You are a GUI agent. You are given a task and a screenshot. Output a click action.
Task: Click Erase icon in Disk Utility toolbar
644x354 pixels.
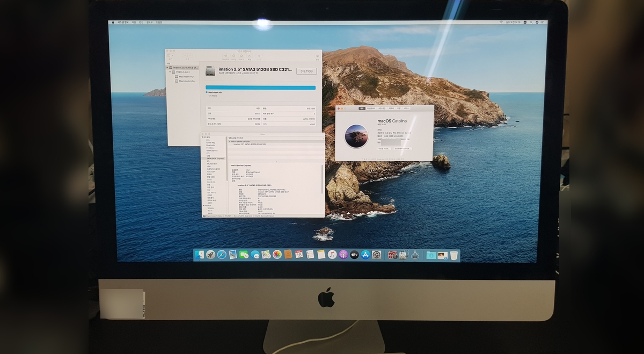pyautogui.click(x=241, y=56)
